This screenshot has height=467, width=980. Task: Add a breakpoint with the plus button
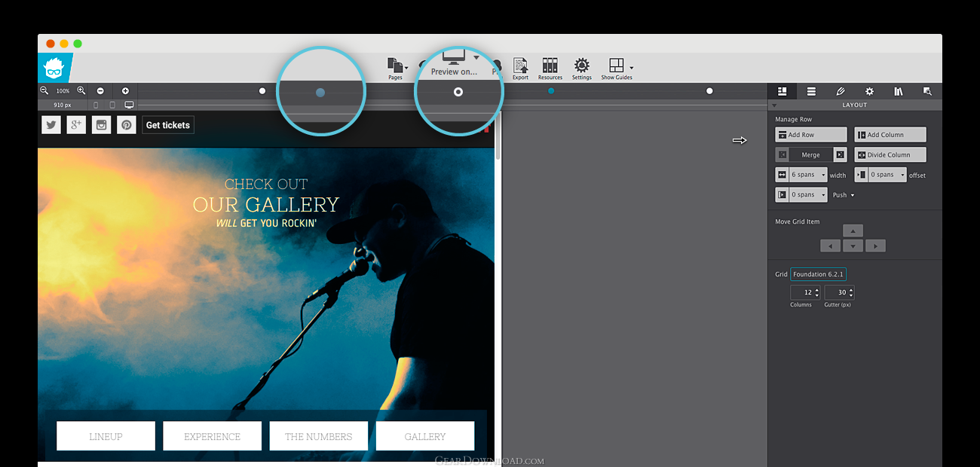125,90
